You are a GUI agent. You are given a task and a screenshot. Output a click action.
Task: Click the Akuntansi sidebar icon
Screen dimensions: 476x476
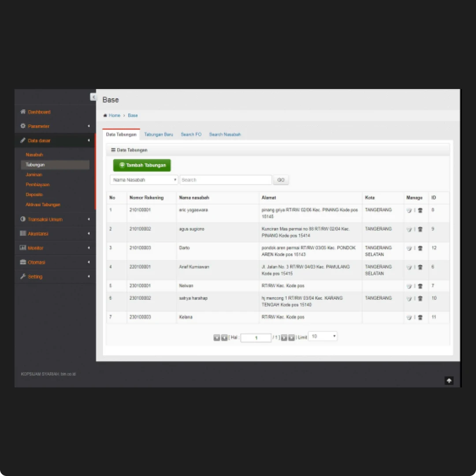point(23,234)
